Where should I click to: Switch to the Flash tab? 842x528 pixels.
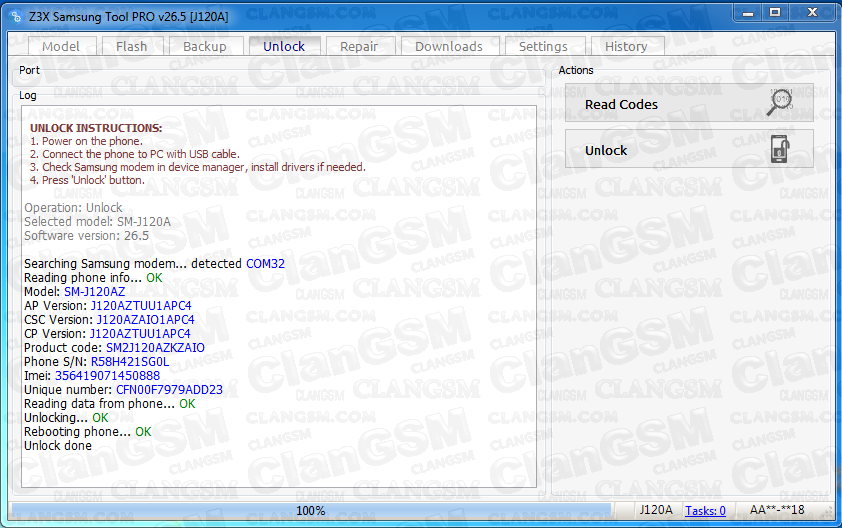[x=132, y=46]
